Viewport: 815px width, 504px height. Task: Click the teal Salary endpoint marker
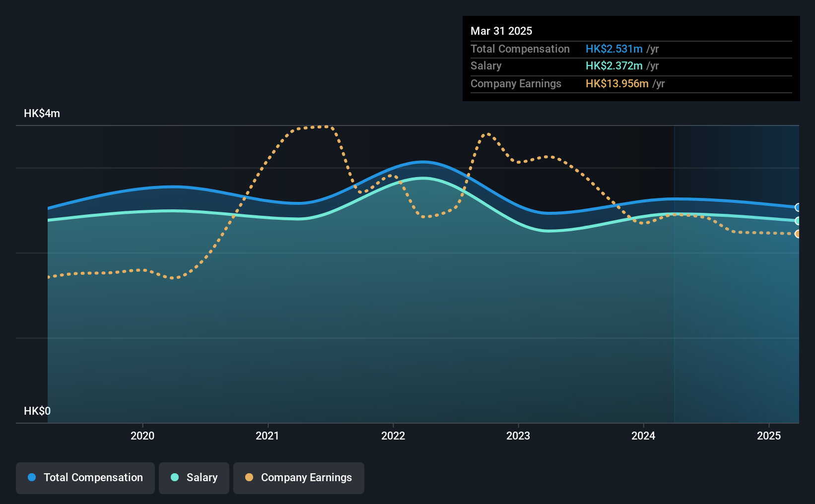pos(798,221)
